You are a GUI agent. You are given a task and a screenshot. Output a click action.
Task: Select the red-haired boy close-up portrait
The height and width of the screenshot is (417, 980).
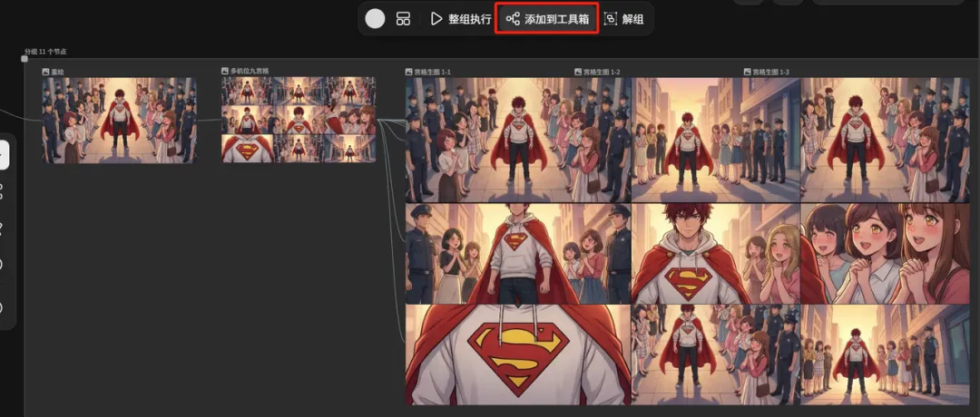716,254
